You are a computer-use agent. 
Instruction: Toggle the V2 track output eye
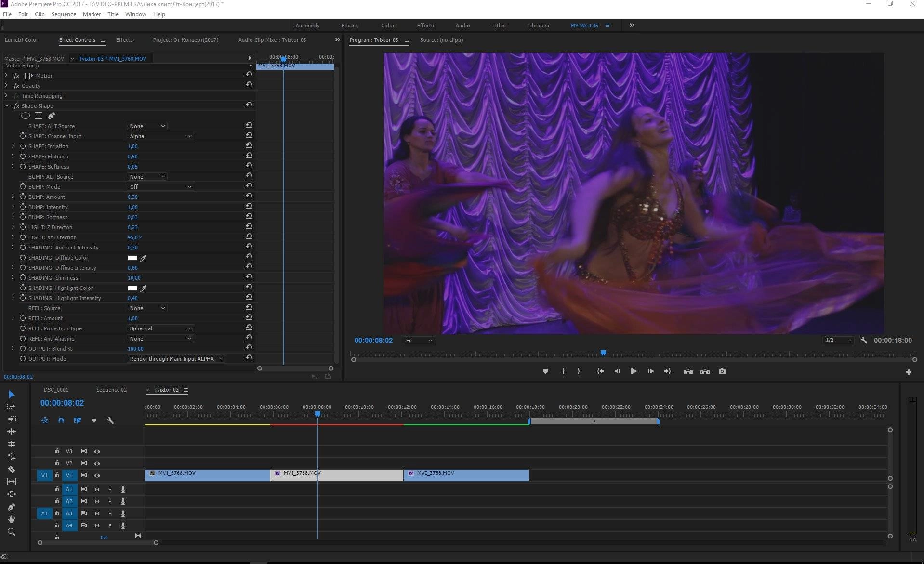click(97, 463)
